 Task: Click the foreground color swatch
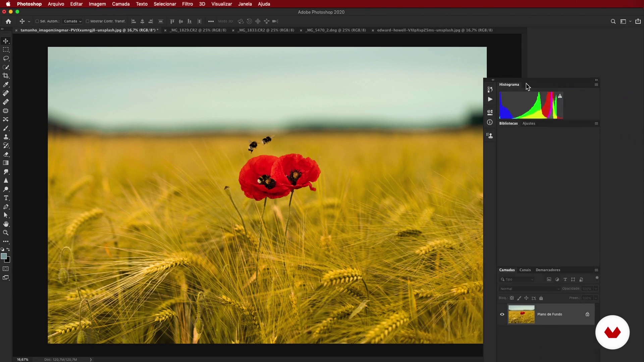(3, 256)
